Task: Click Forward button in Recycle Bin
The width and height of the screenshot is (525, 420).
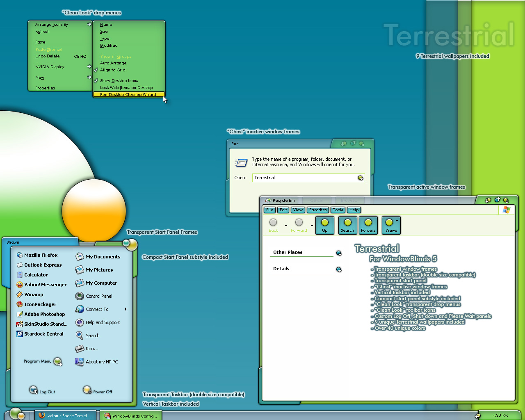Action: pyautogui.click(x=299, y=225)
